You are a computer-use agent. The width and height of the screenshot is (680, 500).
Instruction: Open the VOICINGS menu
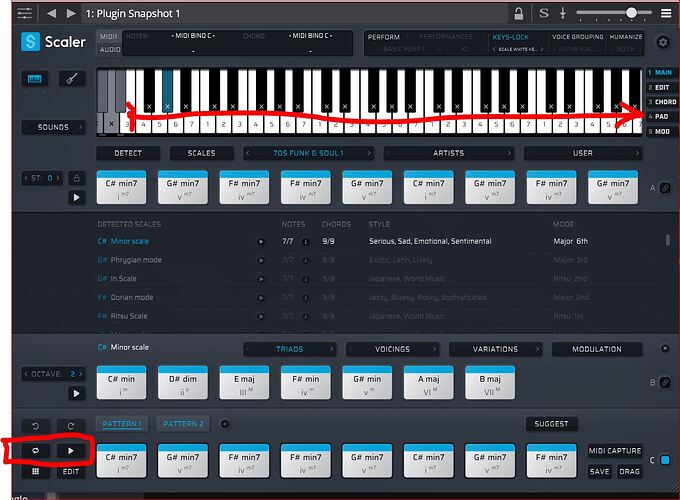tap(392, 349)
